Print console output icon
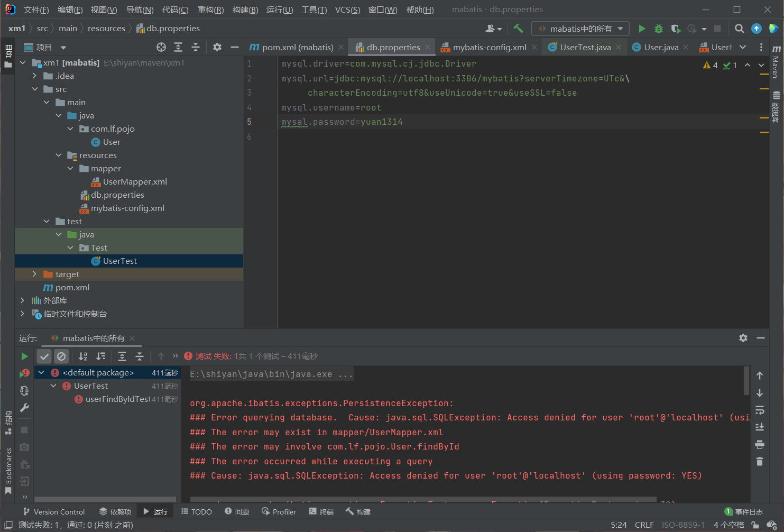Image resolution: width=784 pixels, height=532 pixels. click(760, 444)
